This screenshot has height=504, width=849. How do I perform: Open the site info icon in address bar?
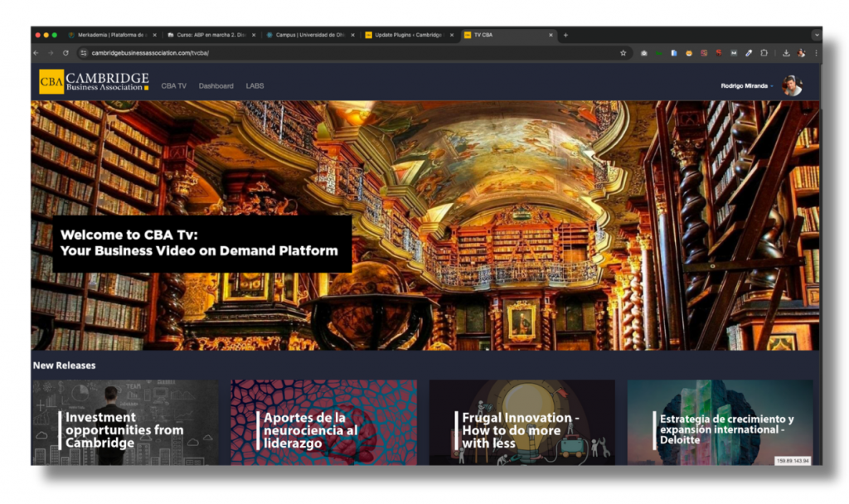[84, 53]
